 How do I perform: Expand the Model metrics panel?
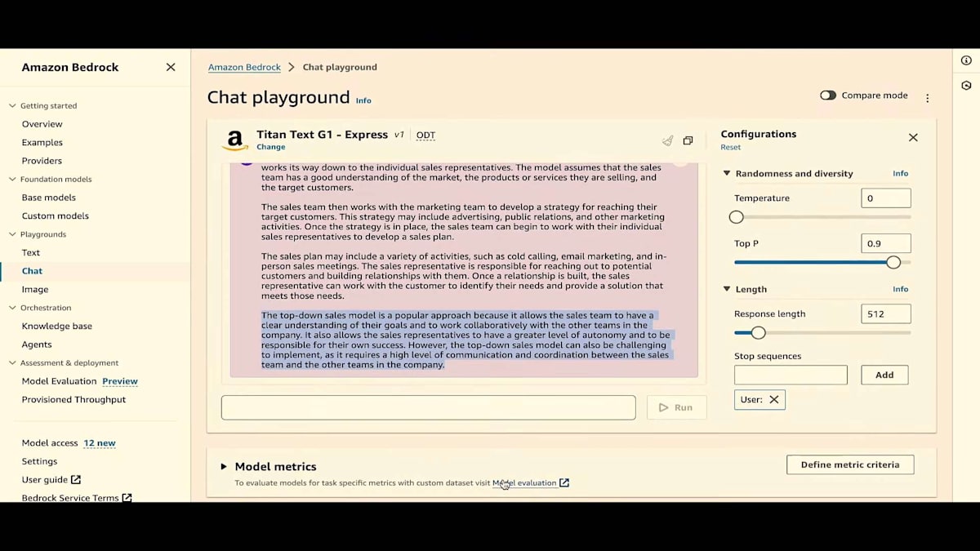[224, 467]
